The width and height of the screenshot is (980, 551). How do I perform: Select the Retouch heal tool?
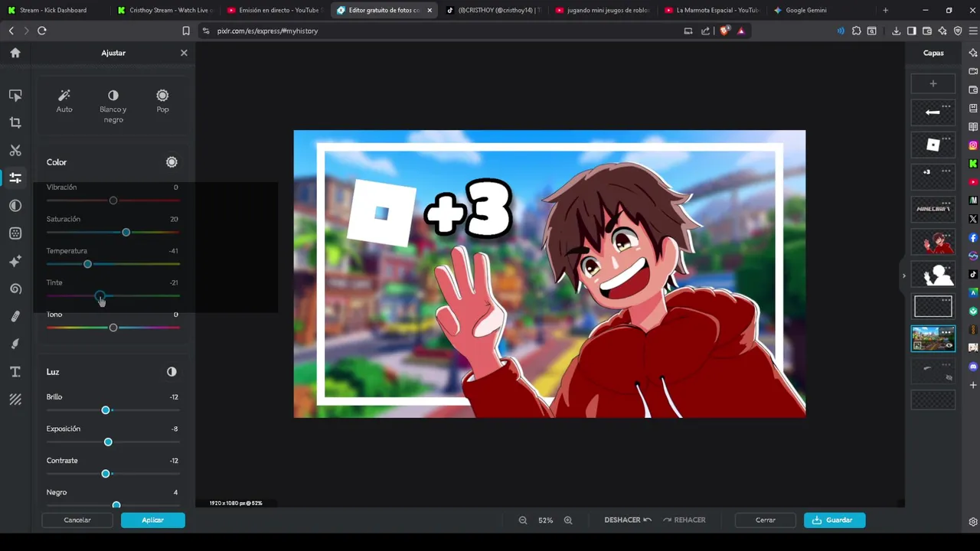[15, 316]
